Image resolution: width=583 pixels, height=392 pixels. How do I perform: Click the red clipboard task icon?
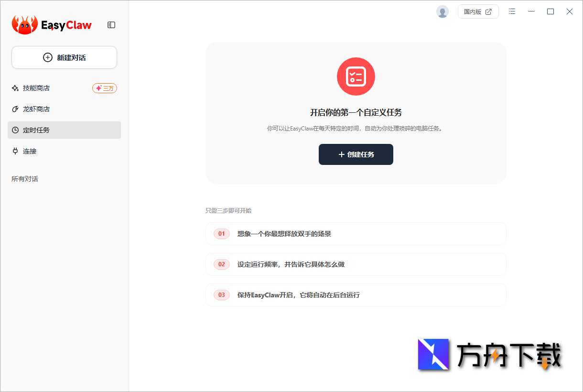356,76
